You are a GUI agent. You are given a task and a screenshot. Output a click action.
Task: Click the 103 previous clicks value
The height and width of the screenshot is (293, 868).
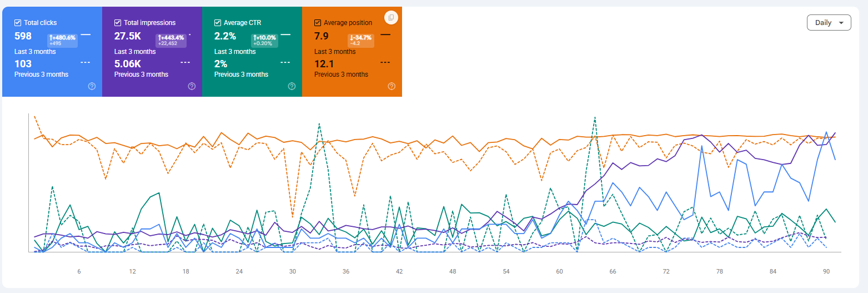(23, 63)
